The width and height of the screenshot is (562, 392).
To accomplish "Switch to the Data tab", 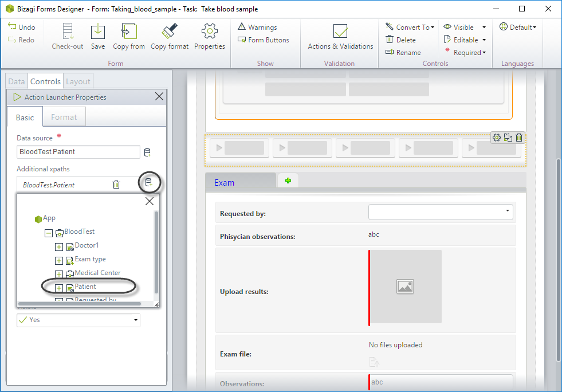I will point(17,81).
